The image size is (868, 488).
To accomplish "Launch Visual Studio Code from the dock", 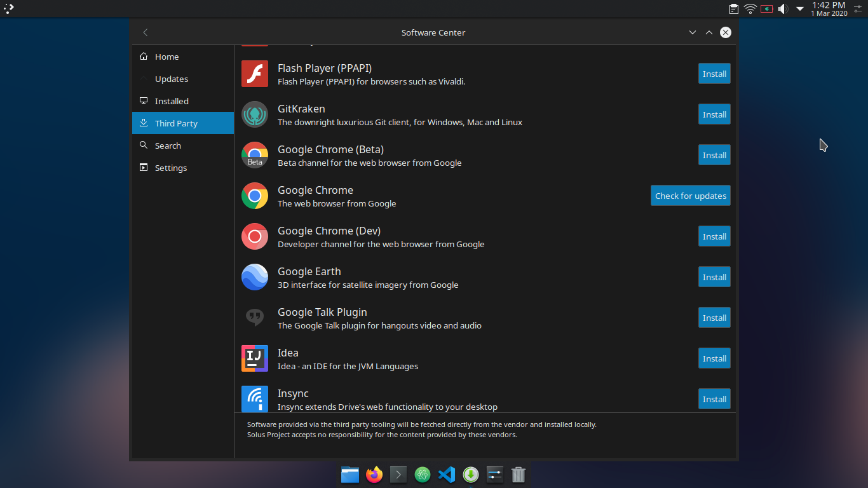I will point(447,475).
